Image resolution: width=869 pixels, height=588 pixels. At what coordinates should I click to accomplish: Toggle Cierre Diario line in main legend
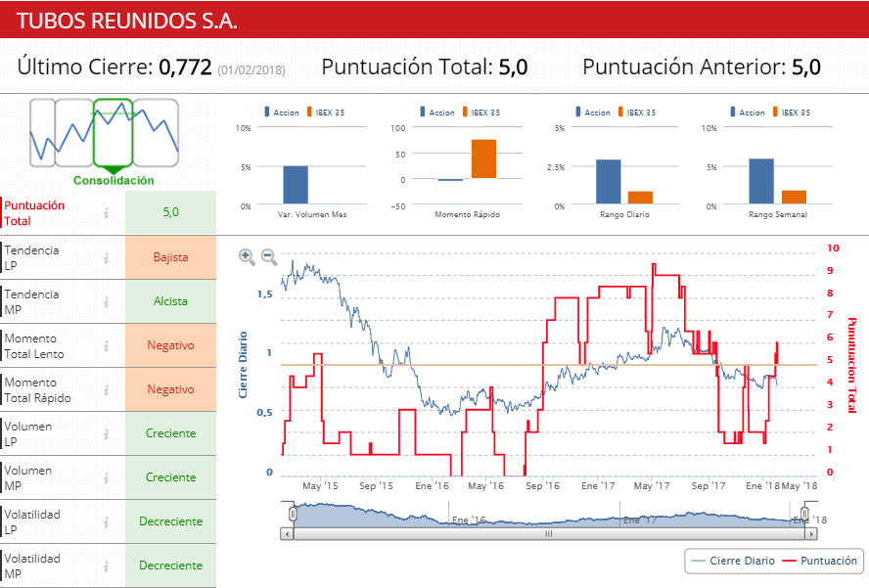[734, 561]
